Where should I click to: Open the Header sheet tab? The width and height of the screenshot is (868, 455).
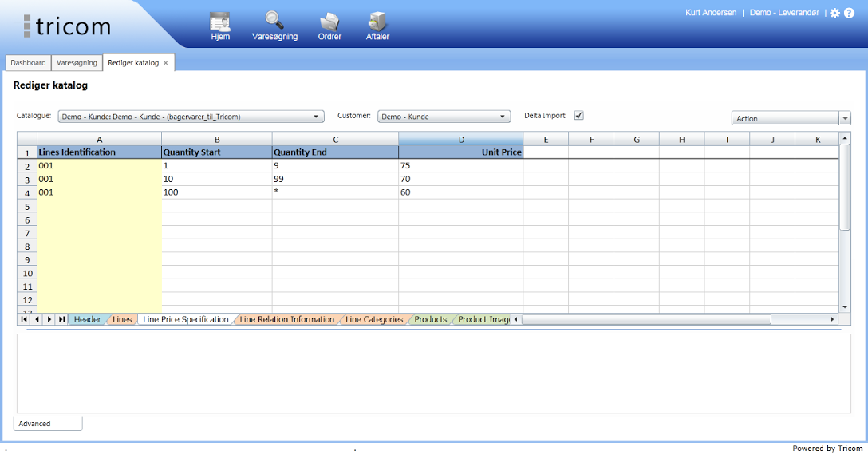(x=88, y=319)
